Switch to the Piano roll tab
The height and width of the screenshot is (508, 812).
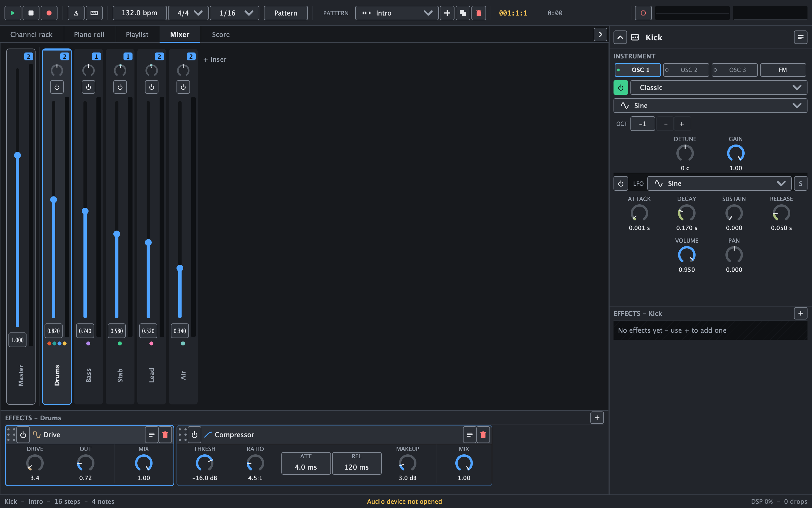(89, 34)
